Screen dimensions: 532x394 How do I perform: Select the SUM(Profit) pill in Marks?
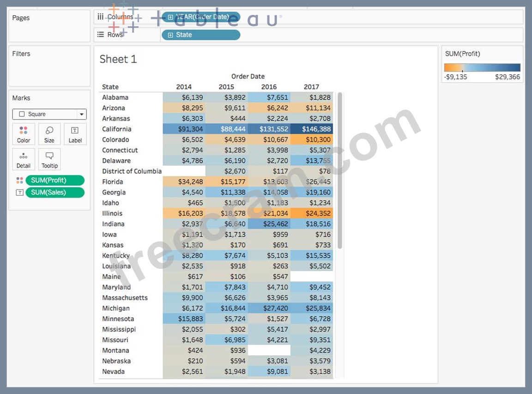tap(55, 180)
